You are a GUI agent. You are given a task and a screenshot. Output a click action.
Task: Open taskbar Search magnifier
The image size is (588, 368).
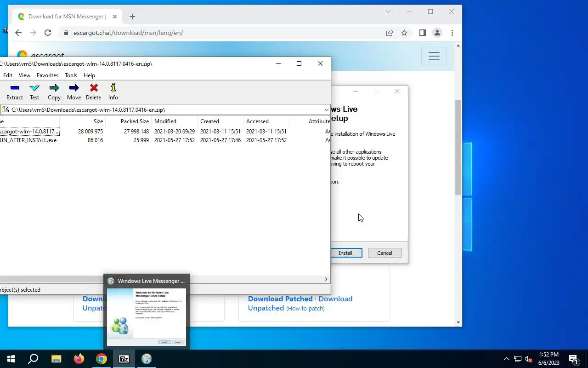coord(33,359)
